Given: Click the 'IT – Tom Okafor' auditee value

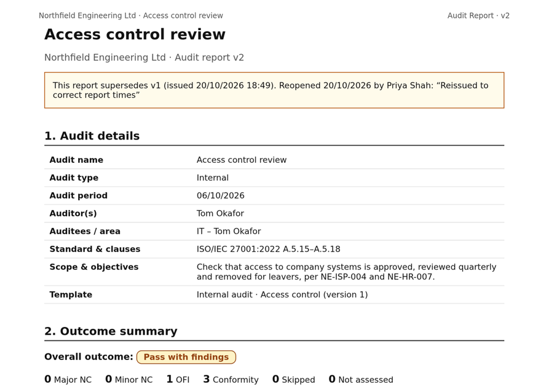Looking at the screenshot, I should click(229, 232).
